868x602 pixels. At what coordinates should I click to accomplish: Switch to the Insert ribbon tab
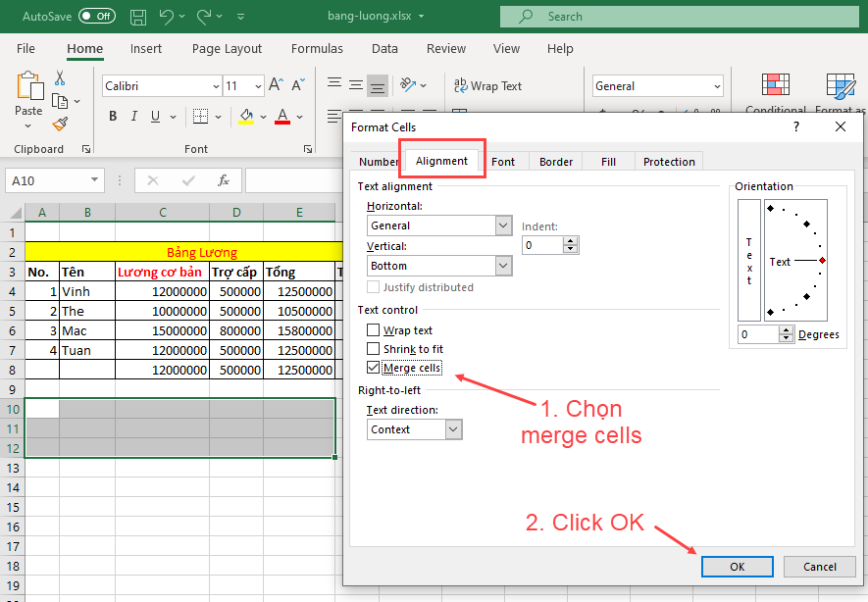click(146, 49)
